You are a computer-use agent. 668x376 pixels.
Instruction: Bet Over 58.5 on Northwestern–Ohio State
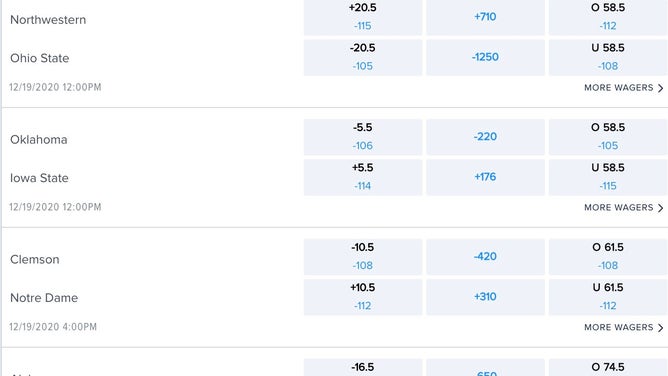pyautogui.click(x=608, y=17)
